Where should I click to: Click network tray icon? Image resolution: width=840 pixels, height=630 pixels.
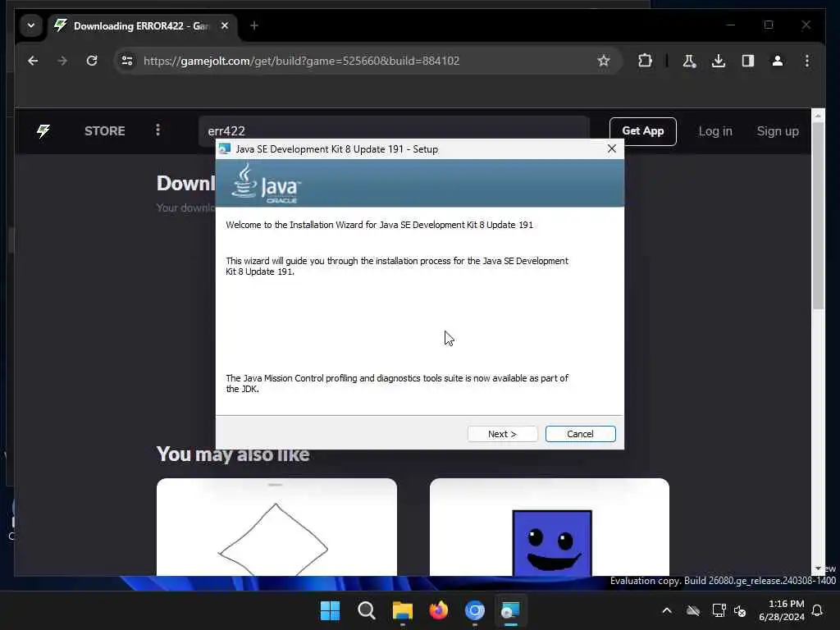tap(719, 610)
